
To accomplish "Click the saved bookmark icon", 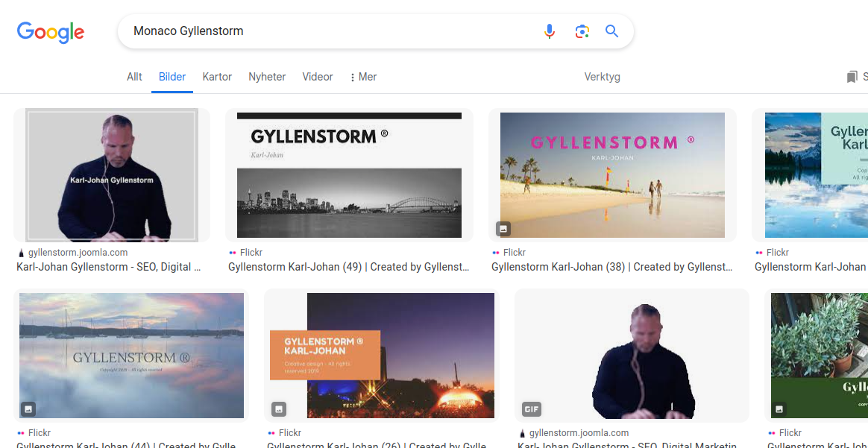I will pos(852,77).
